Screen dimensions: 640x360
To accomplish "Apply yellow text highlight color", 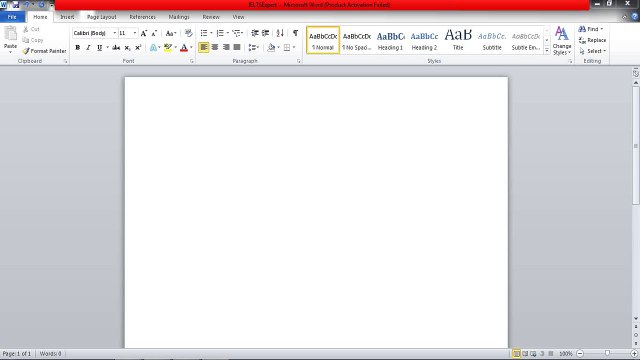I will click(x=168, y=48).
